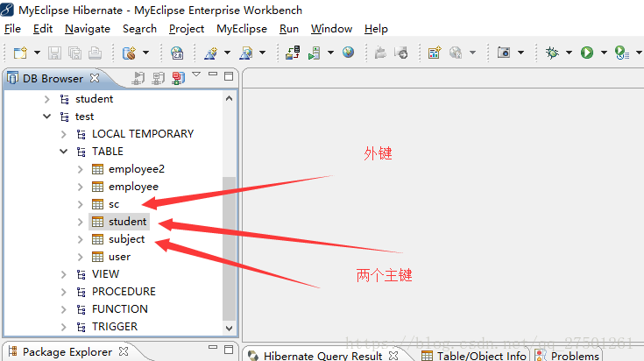Open the Run menu

click(289, 29)
